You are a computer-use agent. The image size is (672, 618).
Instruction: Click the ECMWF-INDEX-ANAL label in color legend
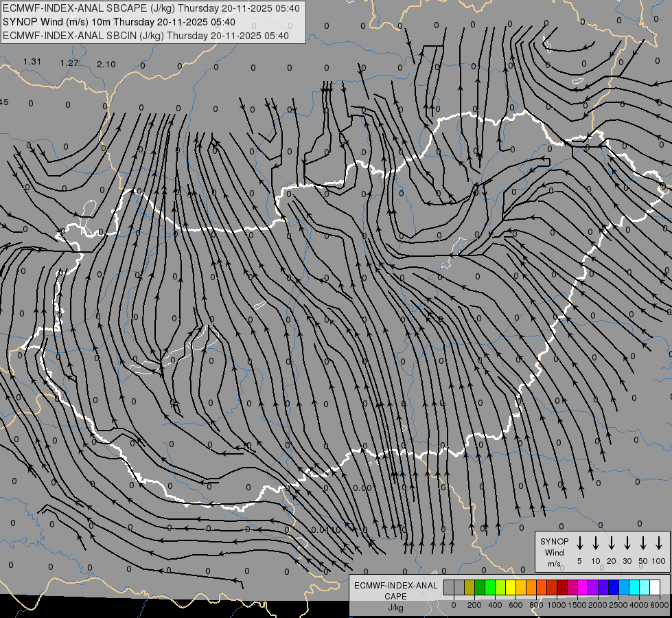tap(395, 586)
